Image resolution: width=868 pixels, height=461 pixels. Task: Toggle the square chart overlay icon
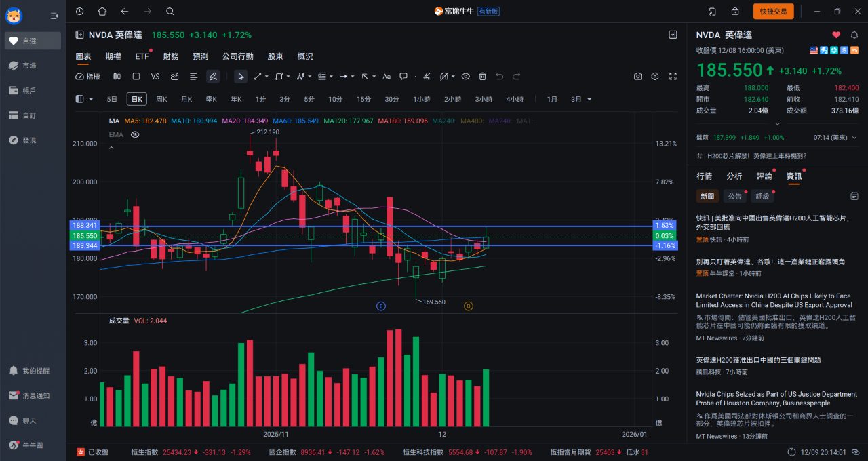[x=136, y=77]
